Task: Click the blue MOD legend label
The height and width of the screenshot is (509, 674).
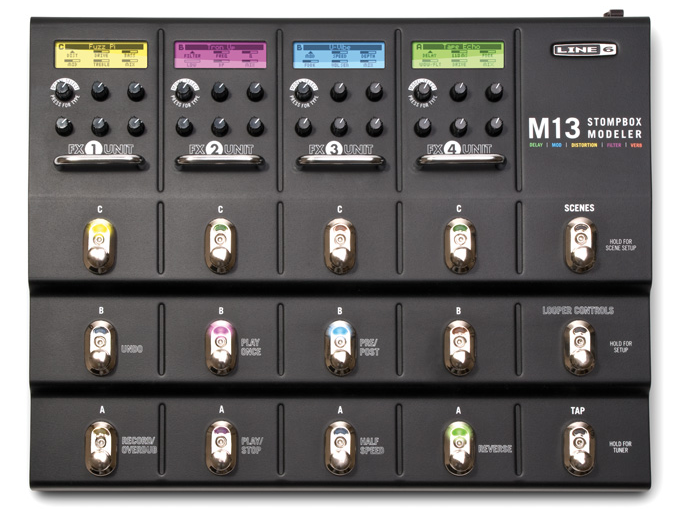Action: tap(557, 145)
